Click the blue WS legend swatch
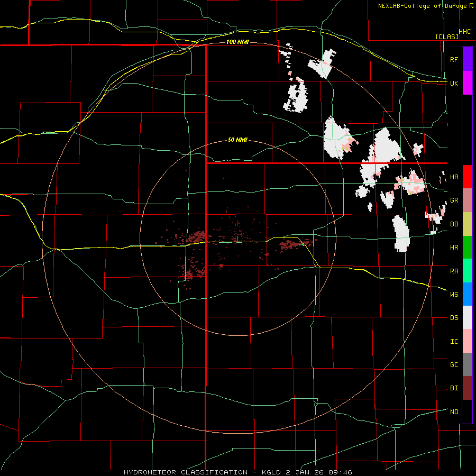The image size is (476, 476). (x=467, y=294)
